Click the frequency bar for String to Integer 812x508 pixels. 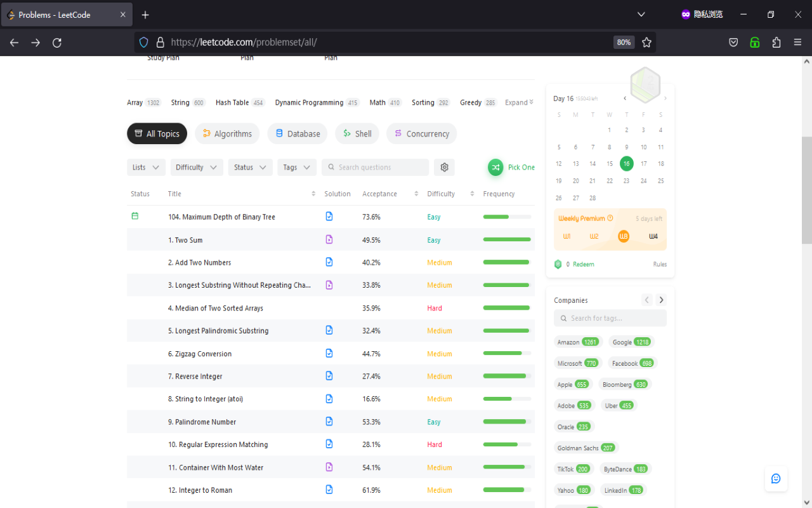(x=507, y=399)
